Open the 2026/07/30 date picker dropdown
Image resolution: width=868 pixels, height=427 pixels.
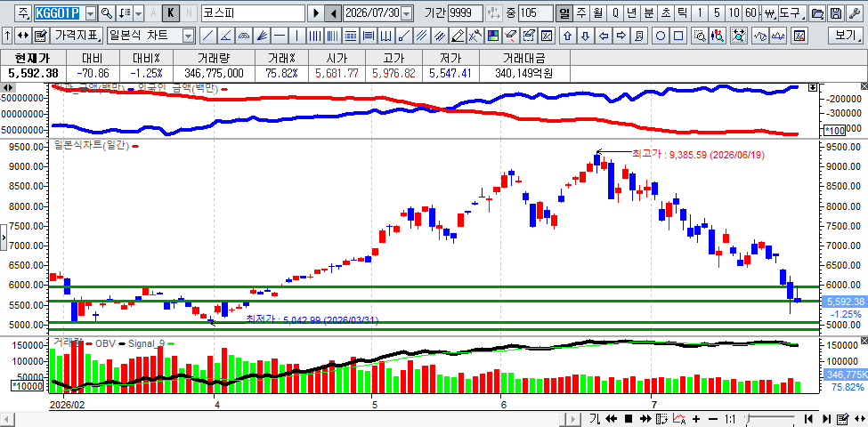coord(407,12)
